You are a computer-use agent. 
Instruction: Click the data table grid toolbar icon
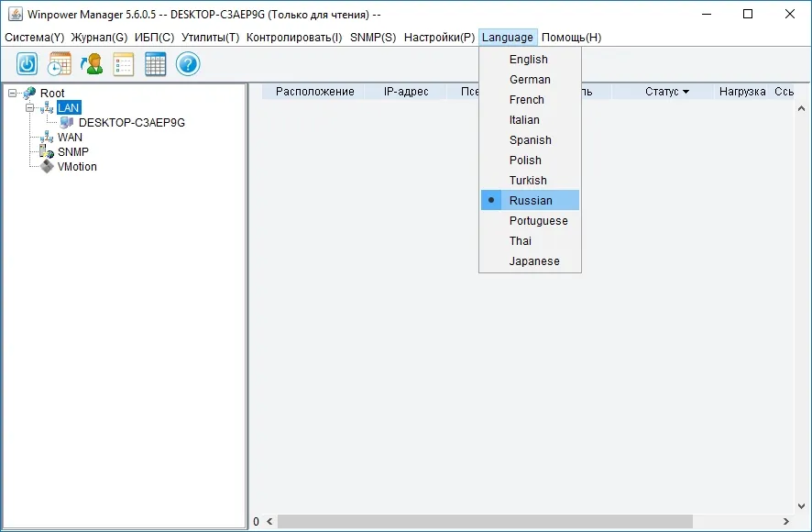pos(156,64)
